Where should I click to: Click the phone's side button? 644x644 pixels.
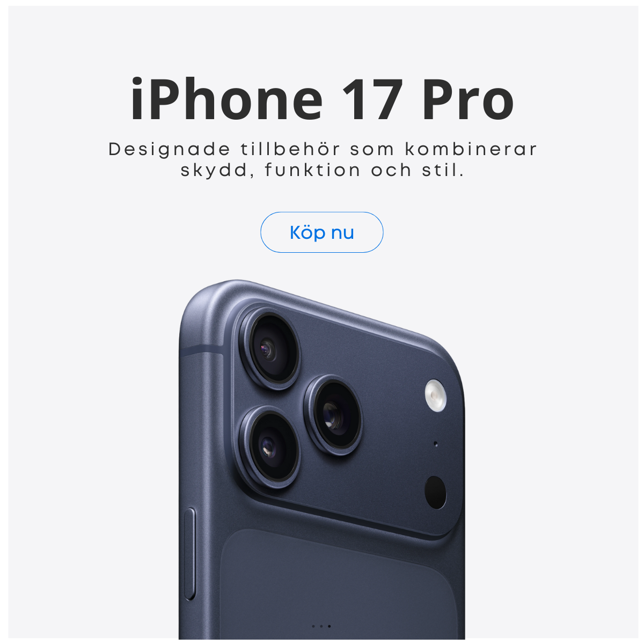click(189, 554)
